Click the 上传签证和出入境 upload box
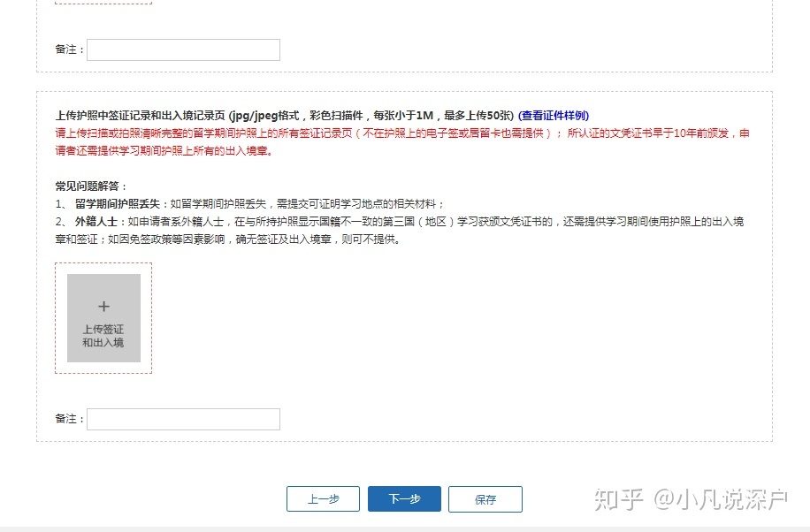The image size is (810, 532). pos(103,317)
